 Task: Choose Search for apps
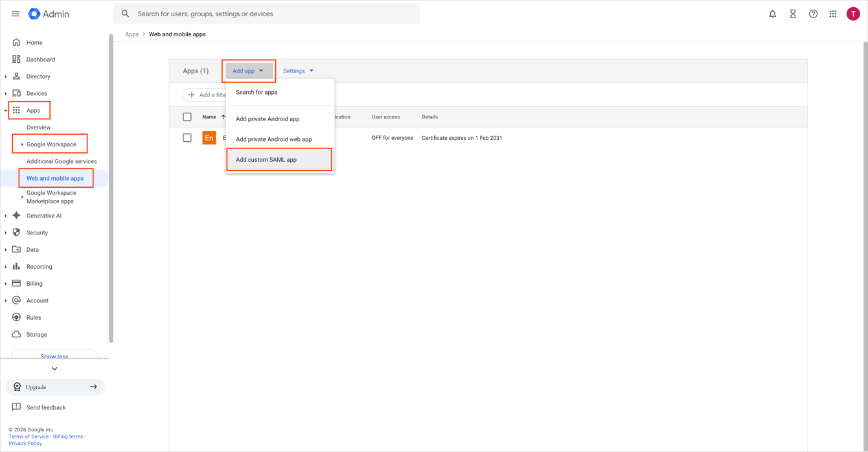280,92
